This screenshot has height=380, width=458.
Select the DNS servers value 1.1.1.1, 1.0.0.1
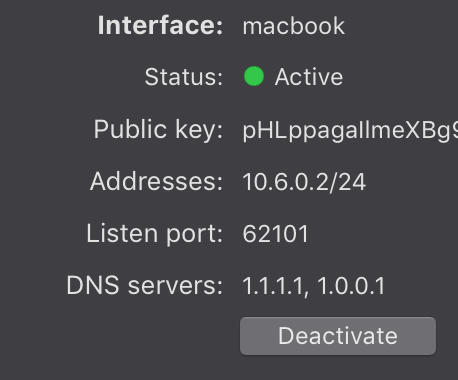pyautogui.click(x=314, y=286)
